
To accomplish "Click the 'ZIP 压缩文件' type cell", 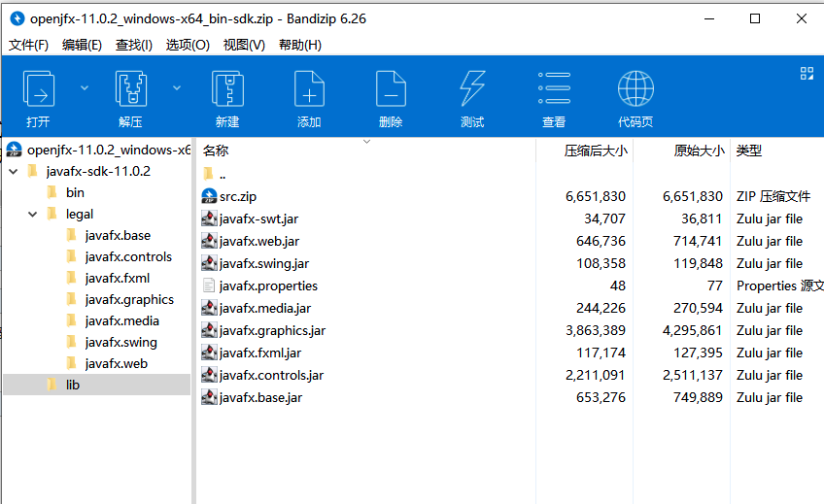I will [773, 197].
